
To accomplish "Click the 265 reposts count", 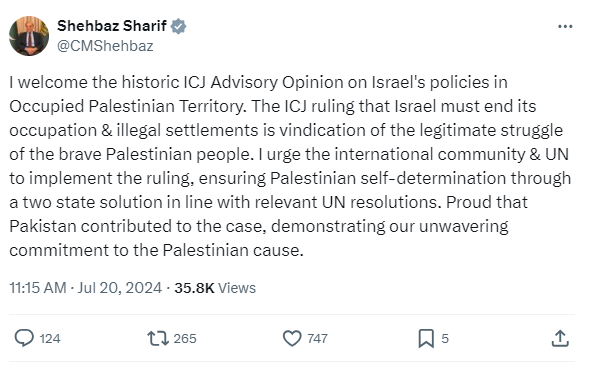I will point(185,339).
